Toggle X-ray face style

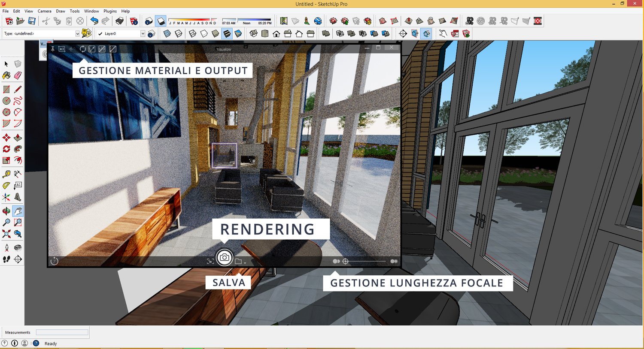[x=167, y=33]
